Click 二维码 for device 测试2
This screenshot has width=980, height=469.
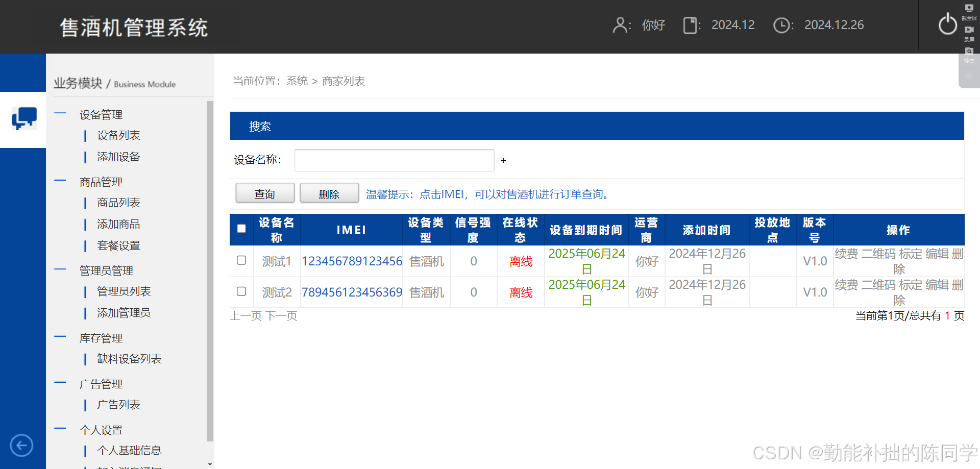click(878, 285)
